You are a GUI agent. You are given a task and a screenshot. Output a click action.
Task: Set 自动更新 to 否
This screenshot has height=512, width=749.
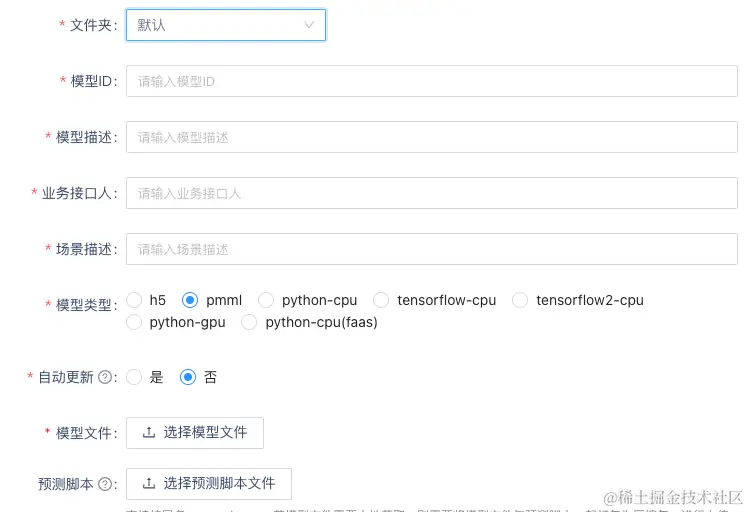[x=188, y=377]
